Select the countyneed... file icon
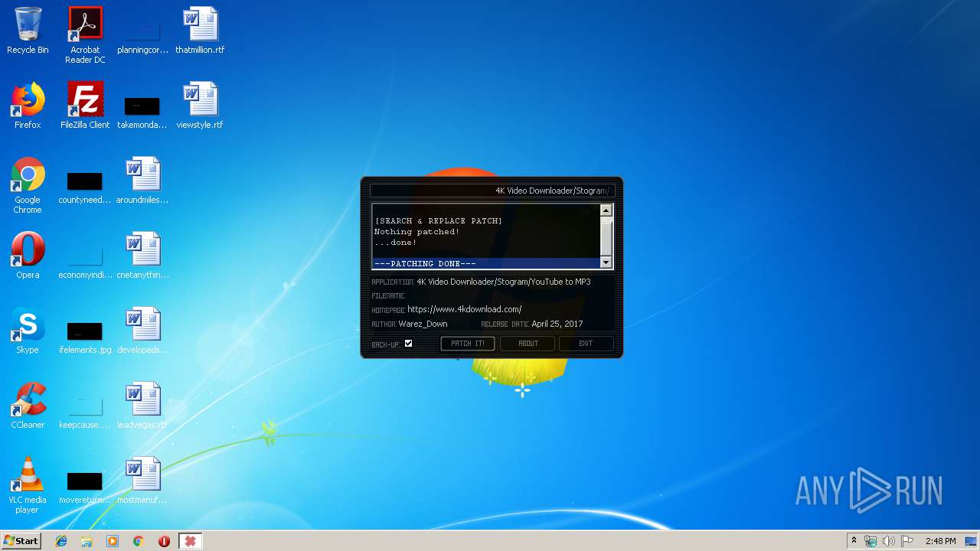Viewport: 980px width, 551px height. coord(85,187)
